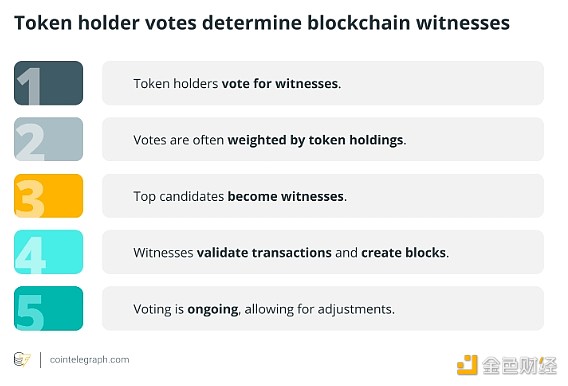Select the 'Token holders vote for witnesses' panel

[323, 83]
